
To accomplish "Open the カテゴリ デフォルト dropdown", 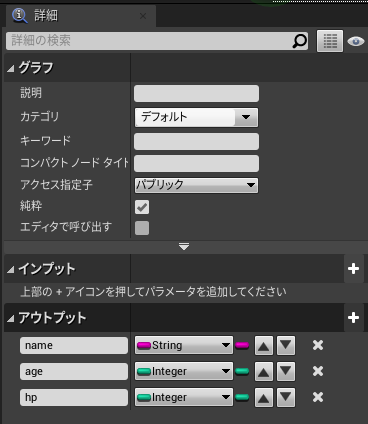I will point(196,117).
